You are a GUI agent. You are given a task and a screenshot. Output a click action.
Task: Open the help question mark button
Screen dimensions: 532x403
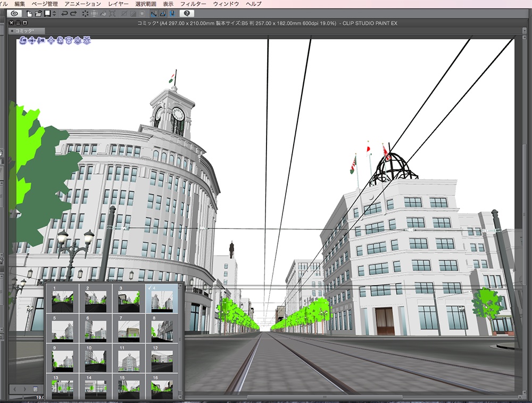tap(187, 14)
